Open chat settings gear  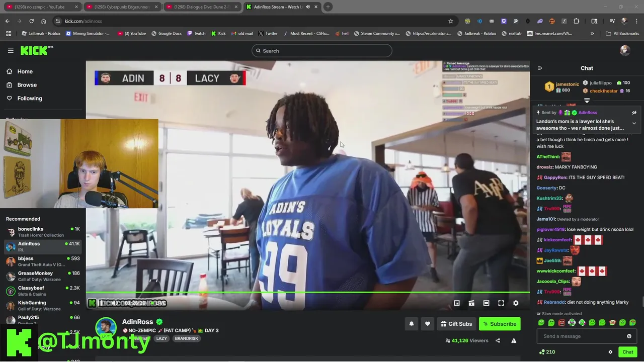(610, 352)
